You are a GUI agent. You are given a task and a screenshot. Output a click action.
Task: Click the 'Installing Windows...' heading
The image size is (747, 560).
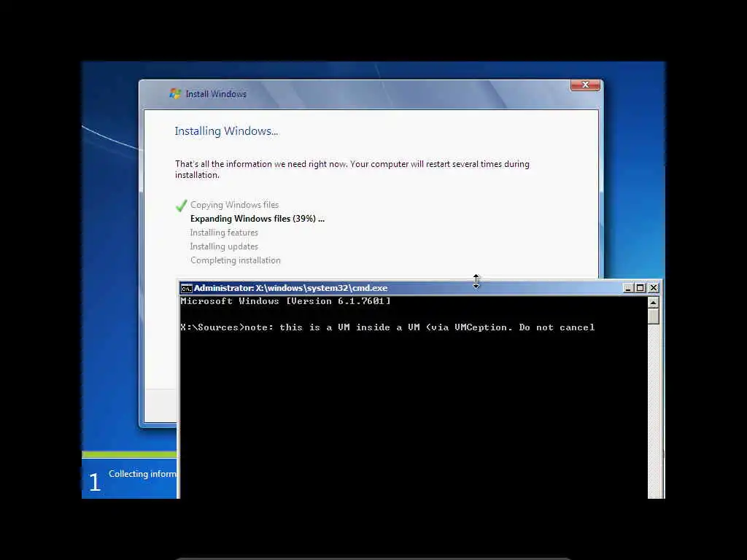tap(226, 131)
